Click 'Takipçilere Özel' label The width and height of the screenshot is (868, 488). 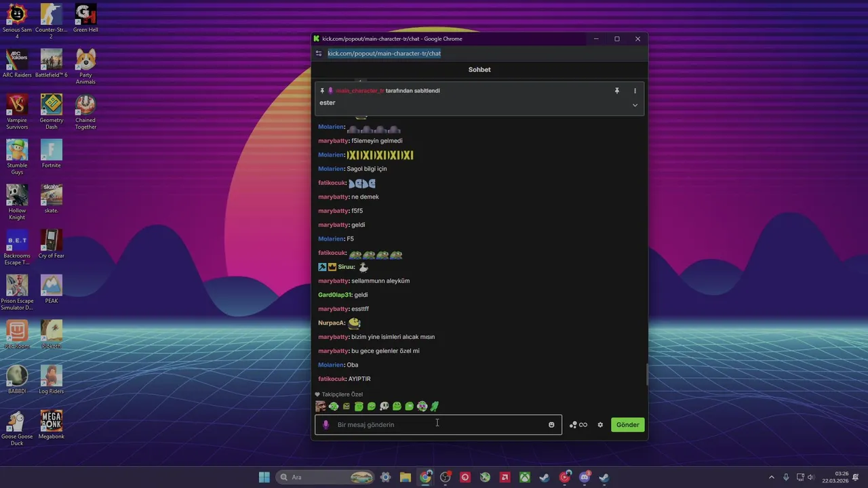tap(342, 394)
